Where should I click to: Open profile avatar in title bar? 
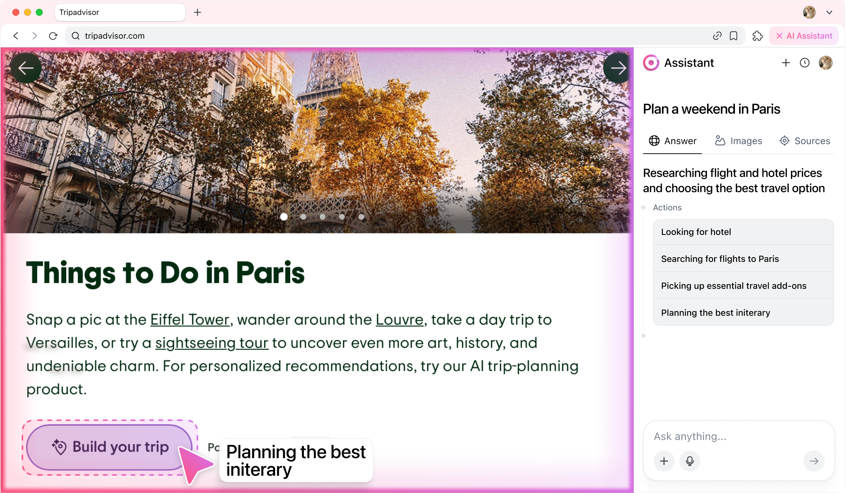pos(809,12)
